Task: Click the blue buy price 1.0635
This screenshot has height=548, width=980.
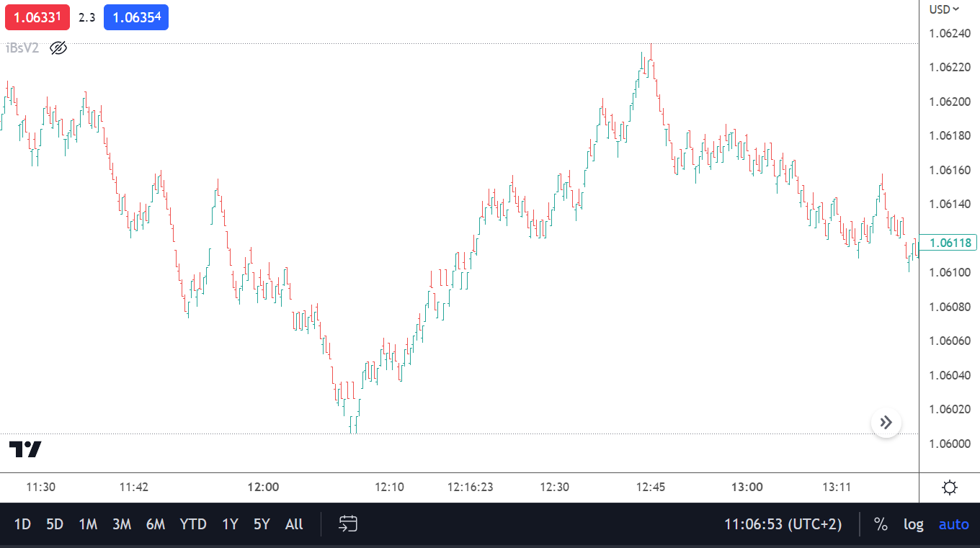Action: pyautogui.click(x=136, y=17)
